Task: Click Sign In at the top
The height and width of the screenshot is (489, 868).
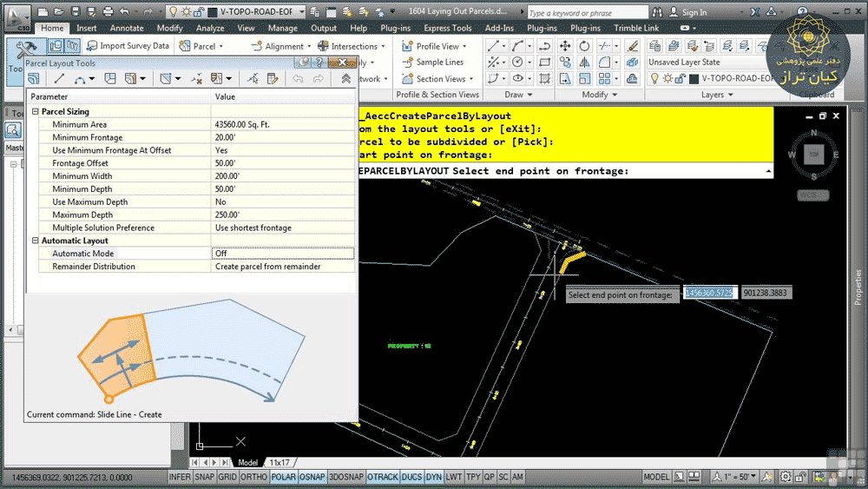Action: [688, 12]
